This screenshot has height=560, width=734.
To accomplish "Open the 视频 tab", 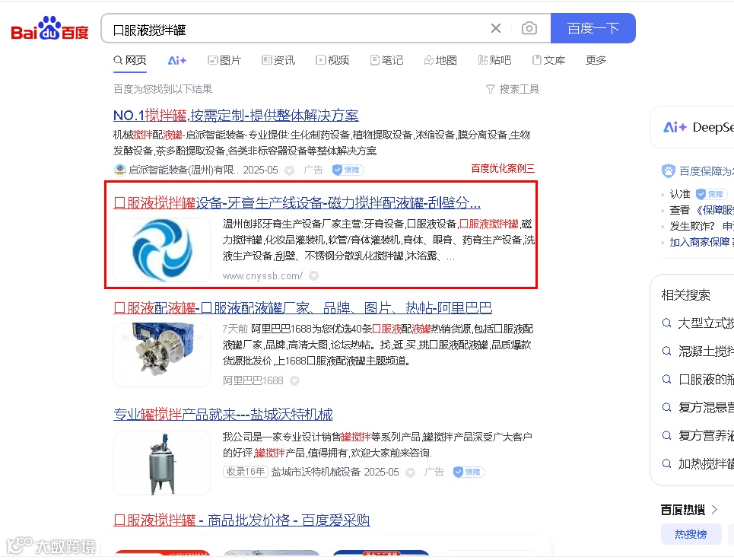I will (332, 60).
